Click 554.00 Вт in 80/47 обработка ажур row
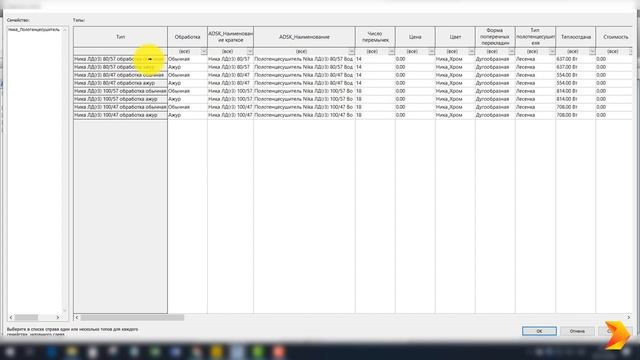Viewport: 640px width, 360px height. pyautogui.click(x=576, y=83)
